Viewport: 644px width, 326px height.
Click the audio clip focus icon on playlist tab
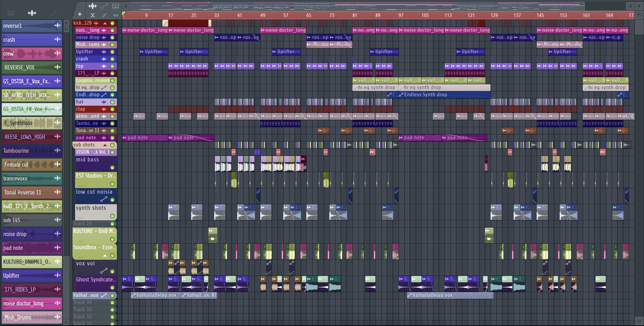tap(93, 6)
